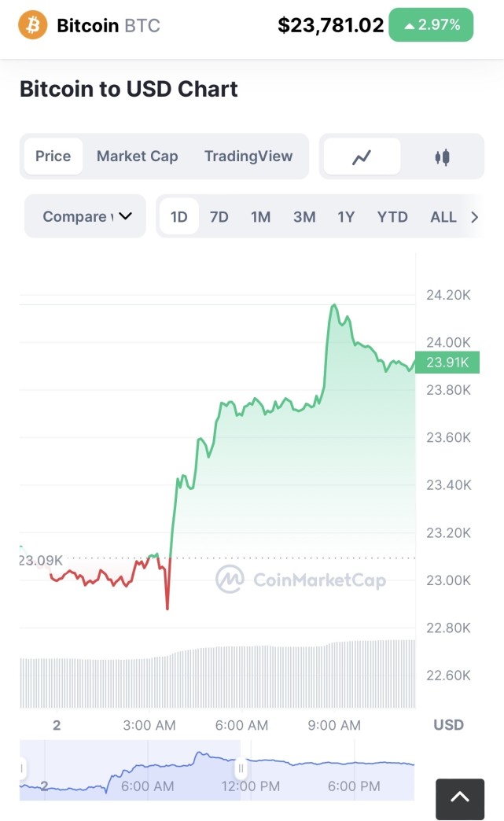Switch to candlestick chart view
The height and width of the screenshot is (821, 504).
point(443,156)
